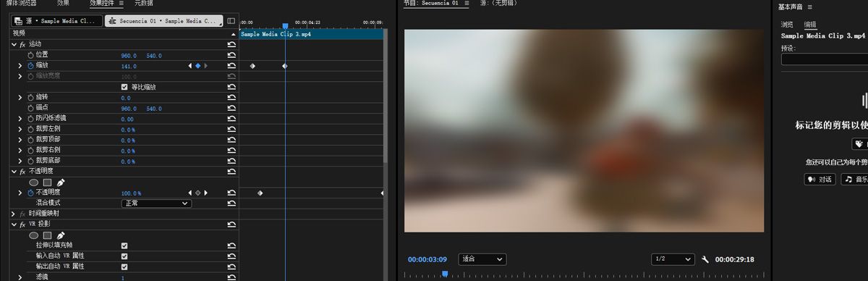Image resolution: width=868 pixels, height=281 pixels.
Task: Collapse the 不透明度 effect group
Action: (14, 172)
